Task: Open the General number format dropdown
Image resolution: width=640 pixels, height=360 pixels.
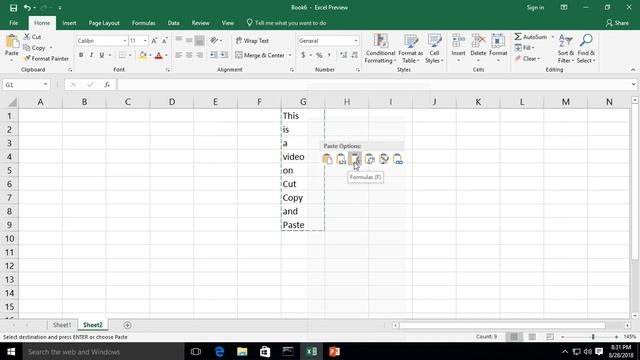Action: [356, 41]
